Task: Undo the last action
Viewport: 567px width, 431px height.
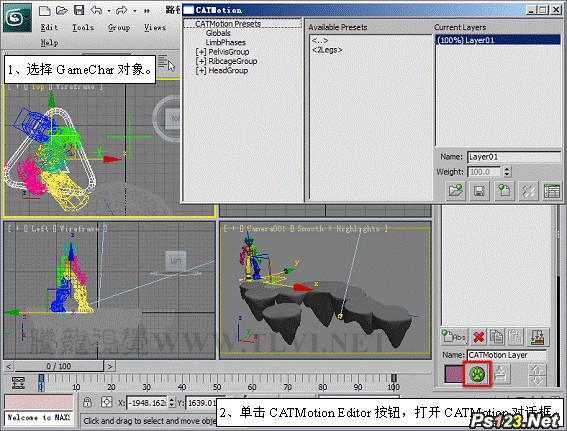Action: [96, 10]
